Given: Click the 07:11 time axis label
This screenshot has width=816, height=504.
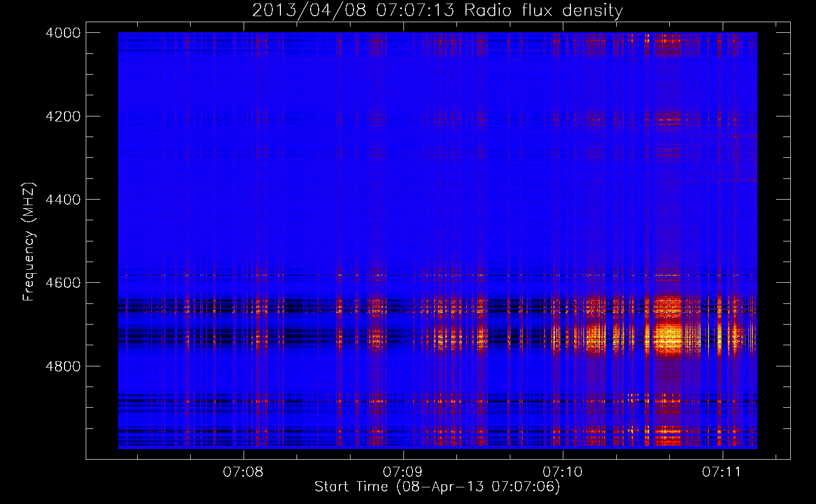Looking at the screenshot, I should (x=722, y=472).
